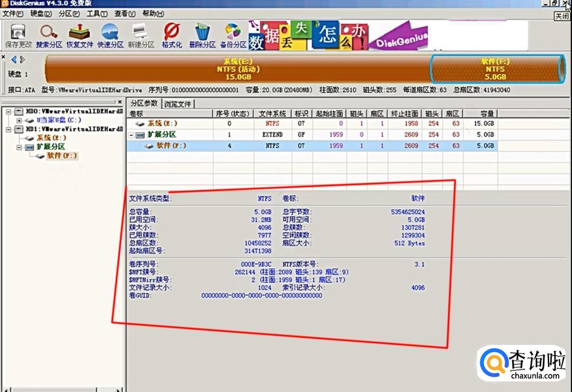Select the 扩展分区 row in partition table
Image resolution: width=572 pixels, height=392 pixels.
(312, 134)
